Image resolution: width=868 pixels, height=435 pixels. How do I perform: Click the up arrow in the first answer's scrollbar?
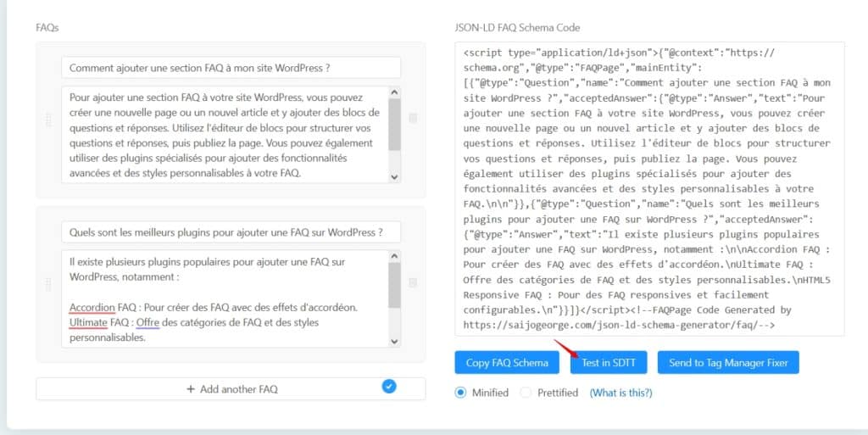click(x=394, y=93)
